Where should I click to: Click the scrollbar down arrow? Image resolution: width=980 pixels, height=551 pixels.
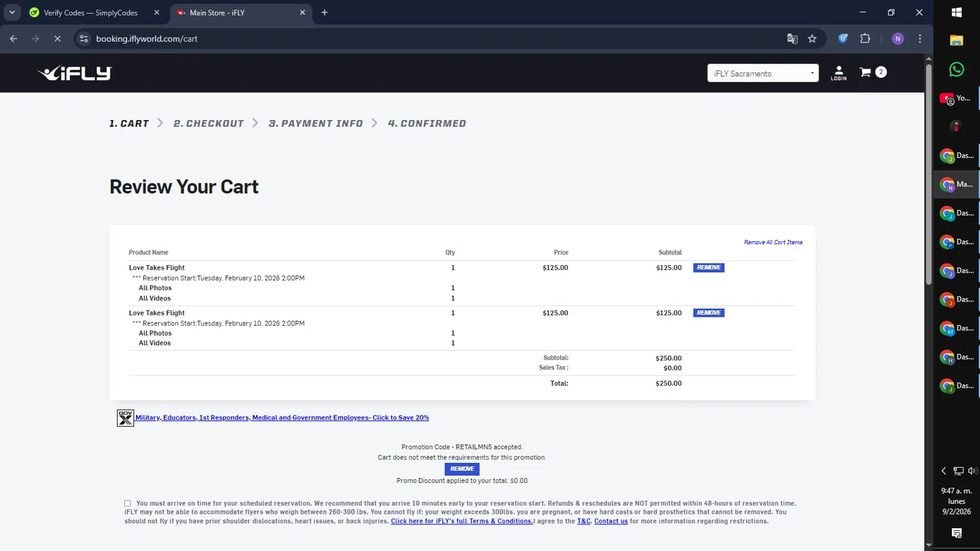(x=928, y=545)
